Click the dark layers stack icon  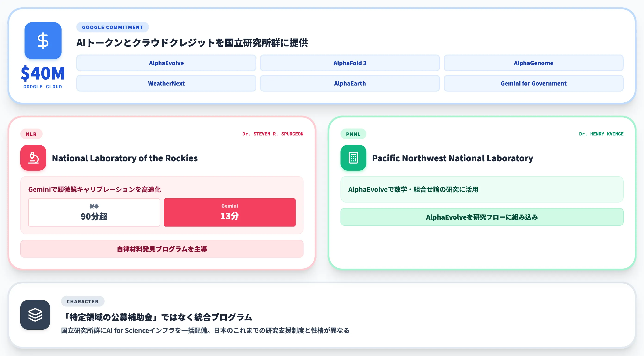[x=35, y=315]
